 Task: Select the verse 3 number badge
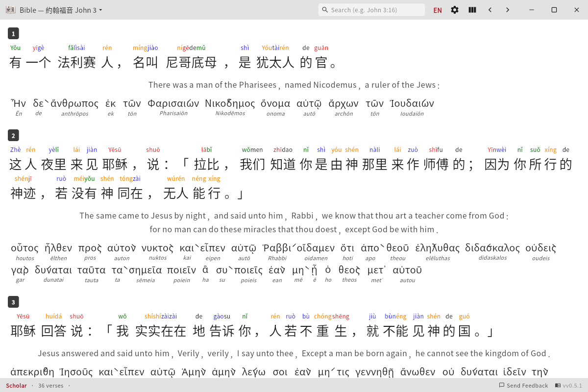[x=13, y=302]
